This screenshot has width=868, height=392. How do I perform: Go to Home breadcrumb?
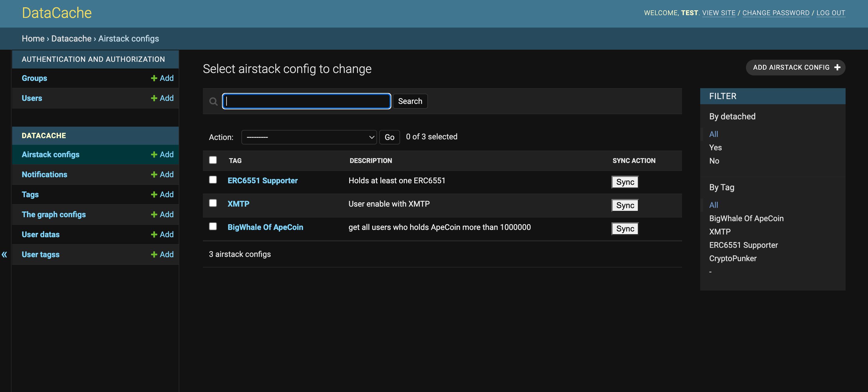tap(33, 38)
